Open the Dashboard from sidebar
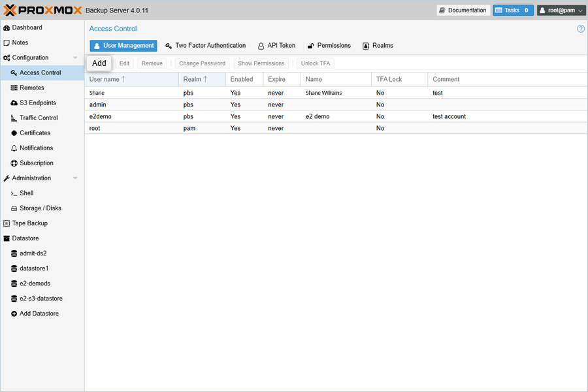588x392 pixels. (27, 27)
